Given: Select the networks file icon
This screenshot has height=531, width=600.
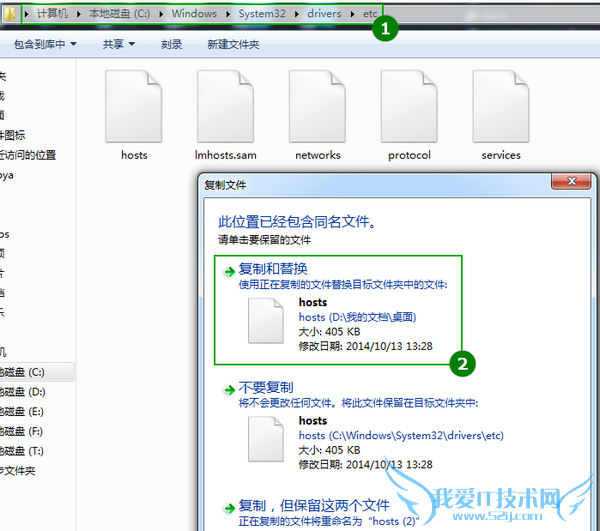Looking at the screenshot, I should tap(317, 106).
